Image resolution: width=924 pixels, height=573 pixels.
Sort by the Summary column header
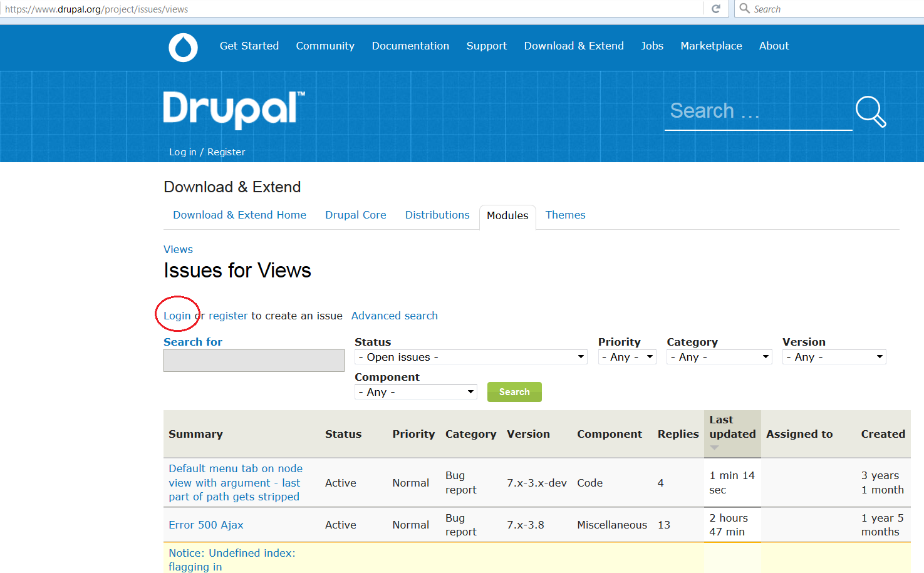[195, 434]
